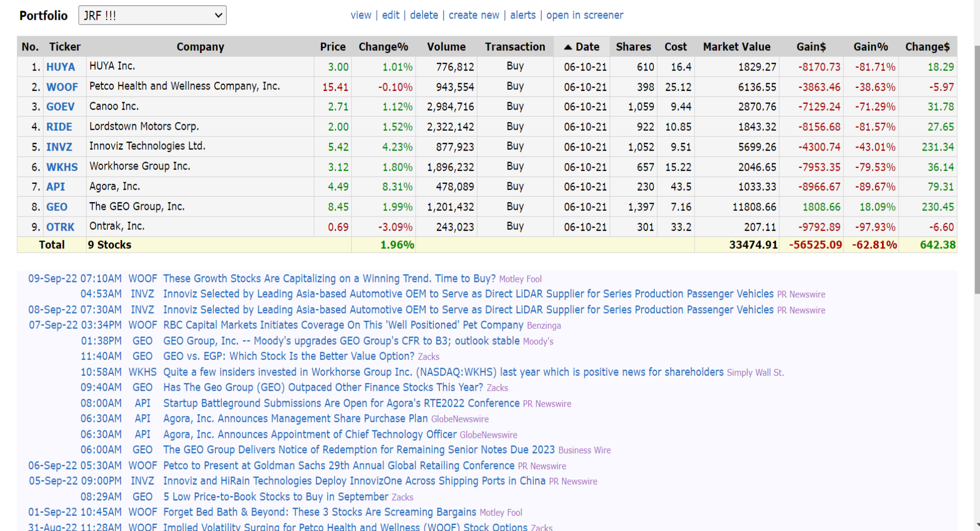Sort table by Gain% column header
The width and height of the screenshot is (980, 531).
click(x=870, y=47)
